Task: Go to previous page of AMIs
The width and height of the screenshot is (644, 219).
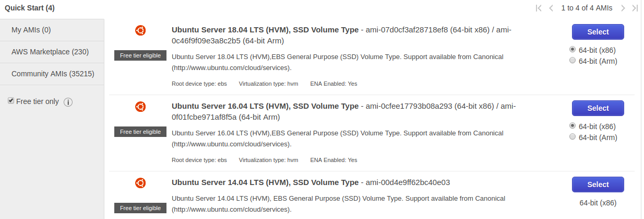Action: (x=551, y=8)
